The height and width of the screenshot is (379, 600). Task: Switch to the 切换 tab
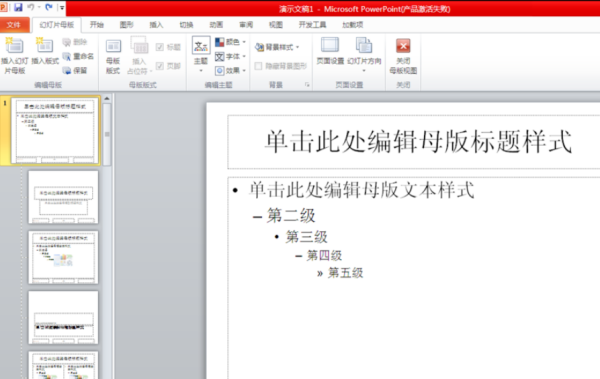tap(186, 25)
